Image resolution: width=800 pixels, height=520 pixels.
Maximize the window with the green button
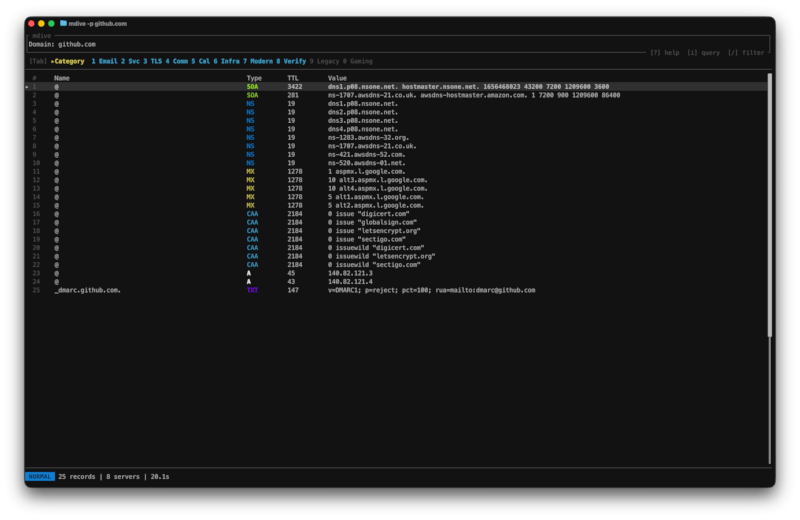(51, 23)
